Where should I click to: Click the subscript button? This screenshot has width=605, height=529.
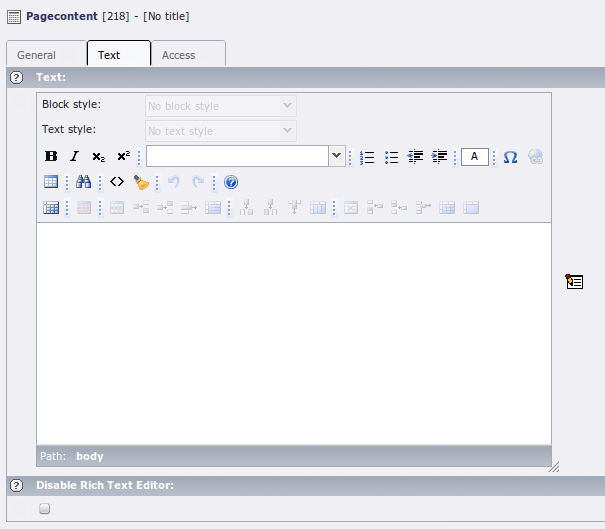click(x=98, y=157)
